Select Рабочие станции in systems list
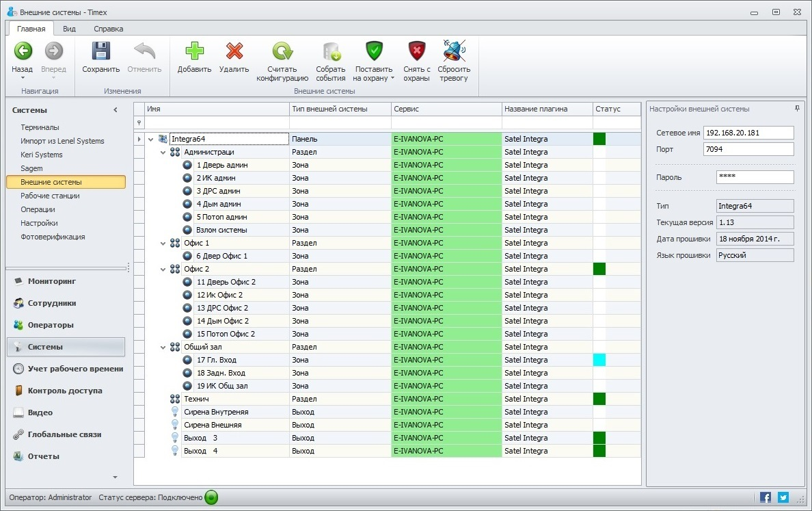812x511 pixels. tap(50, 196)
